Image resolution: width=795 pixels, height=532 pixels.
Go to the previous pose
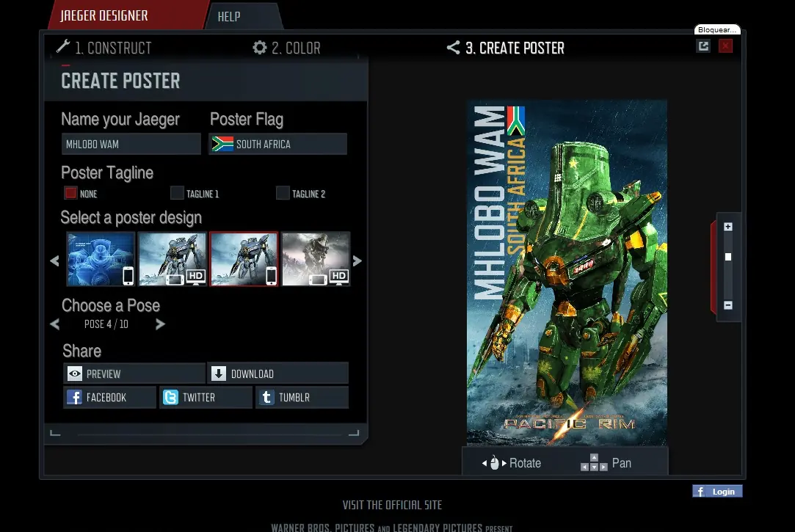pyautogui.click(x=55, y=324)
